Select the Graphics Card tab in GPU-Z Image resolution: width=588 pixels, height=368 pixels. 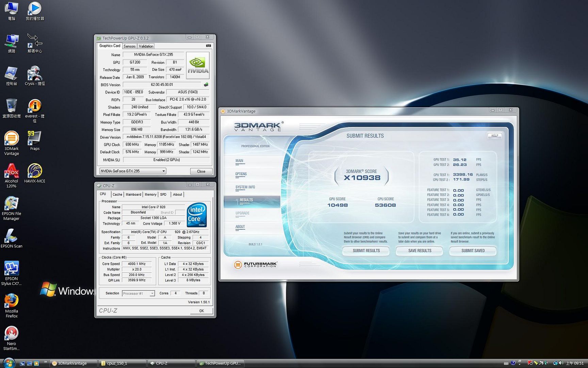click(110, 46)
